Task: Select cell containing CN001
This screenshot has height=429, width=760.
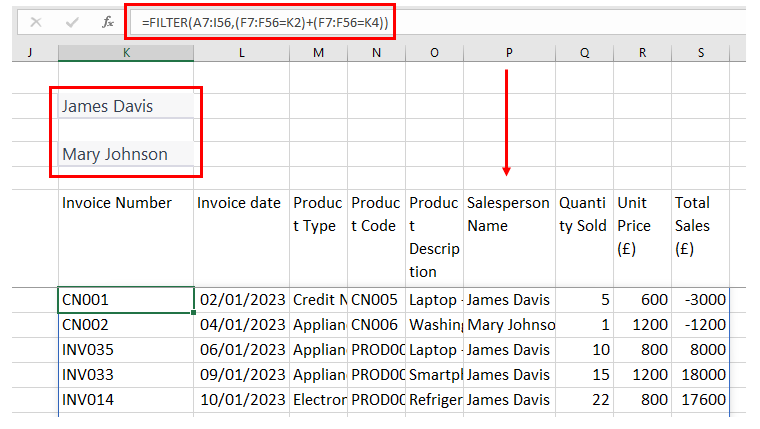Action: coord(125,299)
